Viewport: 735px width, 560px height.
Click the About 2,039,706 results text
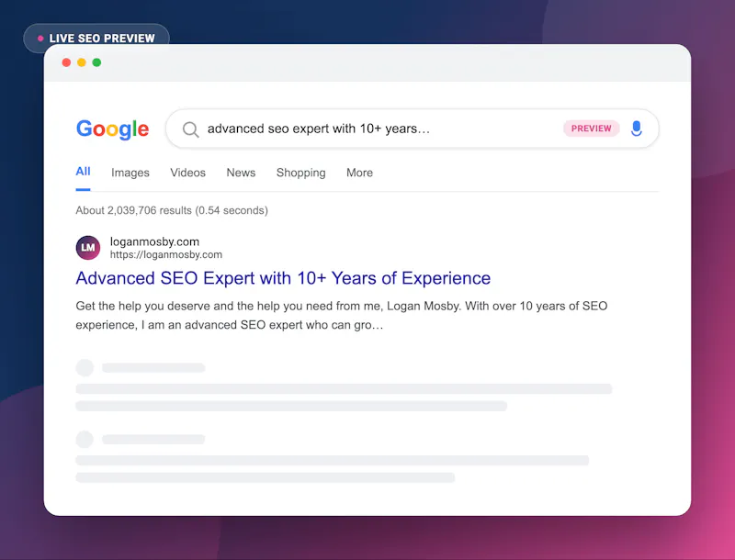point(172,210)
